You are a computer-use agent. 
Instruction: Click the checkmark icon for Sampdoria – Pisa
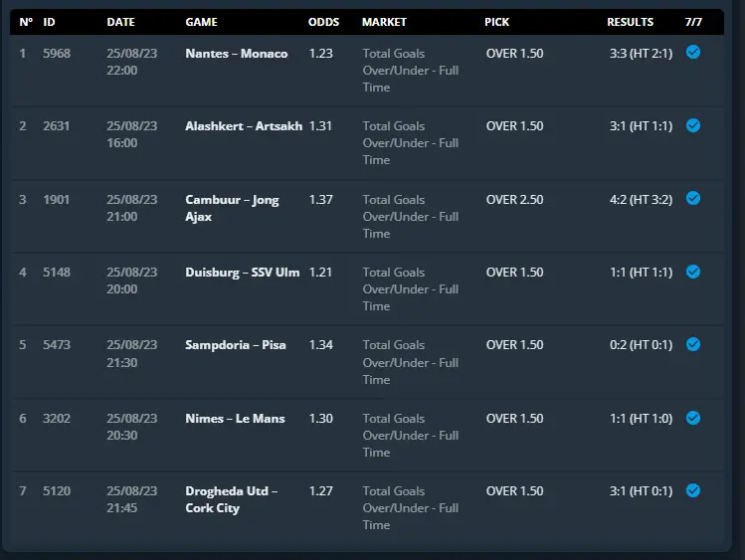click(x=692, y=344)
